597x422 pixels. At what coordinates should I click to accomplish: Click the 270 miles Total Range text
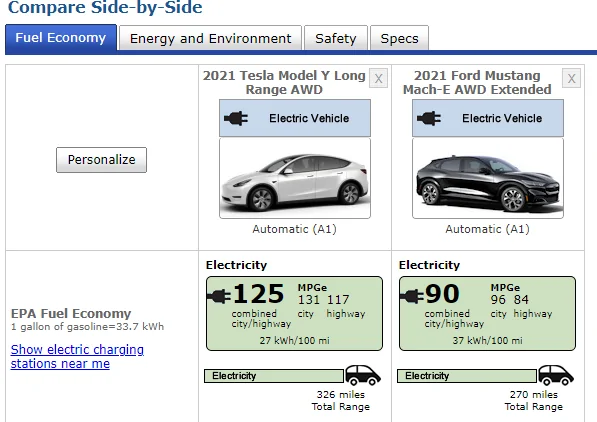tap(533, 401)
